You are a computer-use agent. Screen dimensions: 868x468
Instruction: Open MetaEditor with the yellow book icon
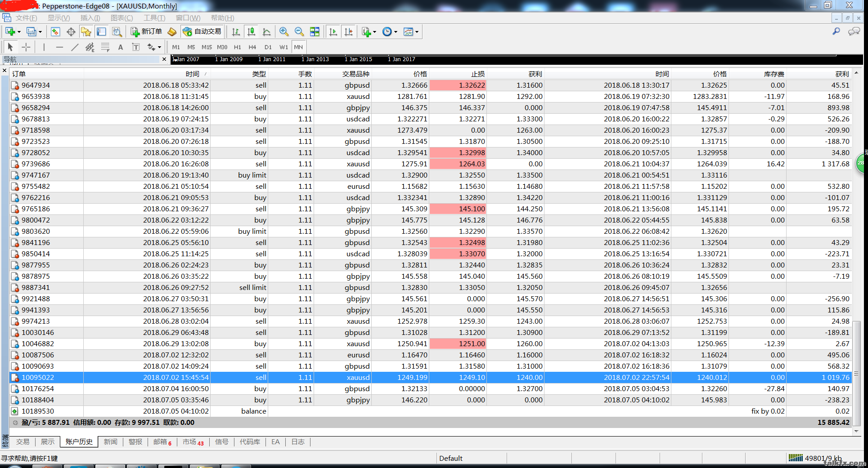[x=172, y=31]
